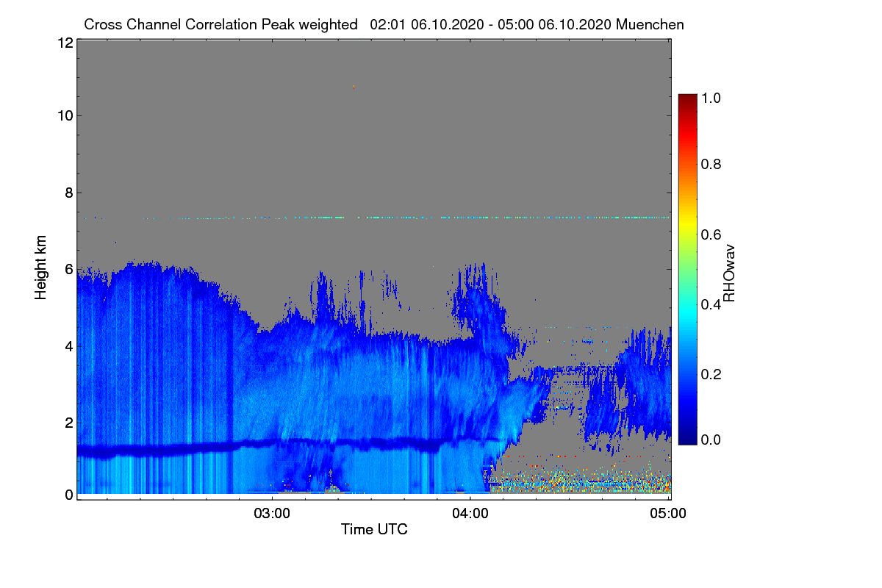
Task: Click the date range '02:01 06.10.2020 - 05:00 06.10.2020'
Action: (x=491, y=24)
